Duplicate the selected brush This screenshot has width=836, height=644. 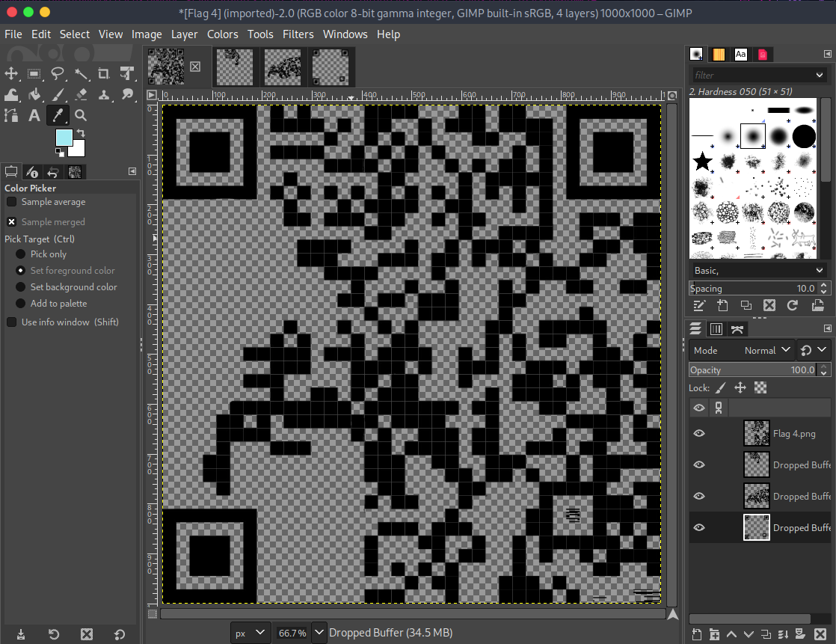746,305
